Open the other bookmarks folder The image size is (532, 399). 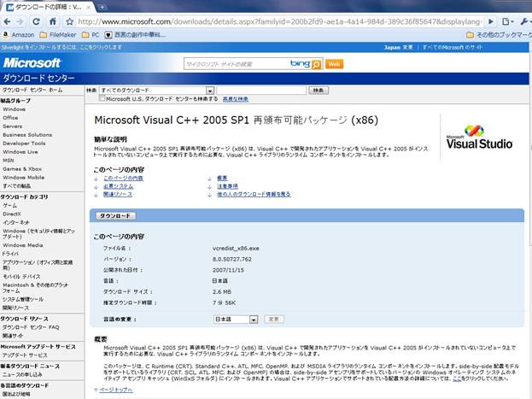click(499, 35)
